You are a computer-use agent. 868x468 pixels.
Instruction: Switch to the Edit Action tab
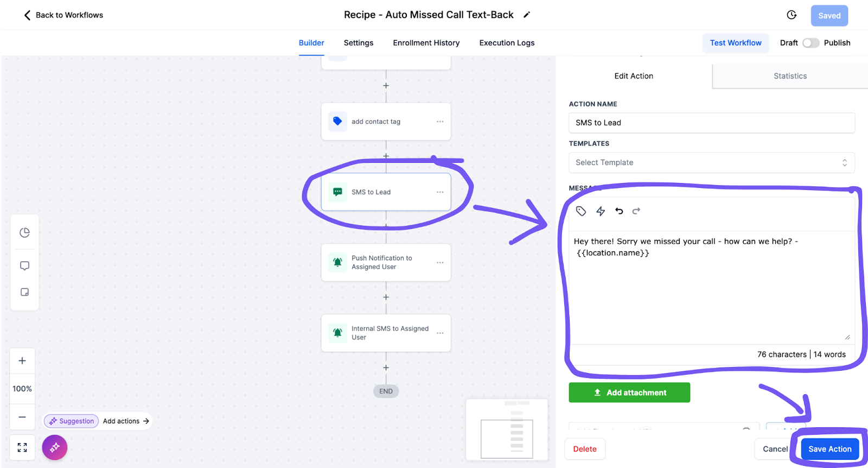point(634,76)
